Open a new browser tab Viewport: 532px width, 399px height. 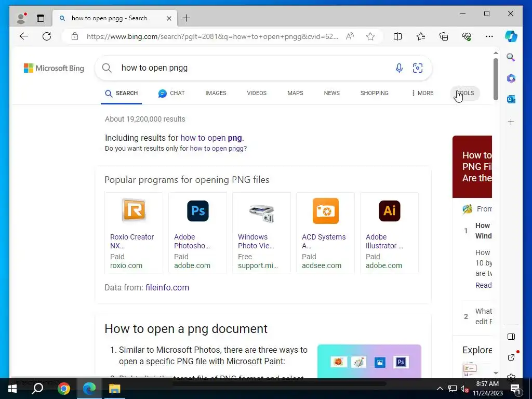[x=187, y=18]
